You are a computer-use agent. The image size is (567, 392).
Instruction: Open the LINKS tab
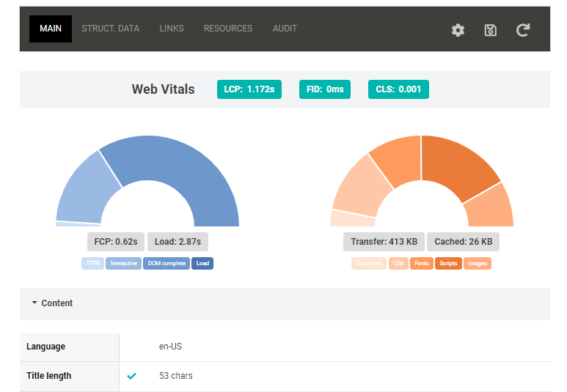pos(172,29)
